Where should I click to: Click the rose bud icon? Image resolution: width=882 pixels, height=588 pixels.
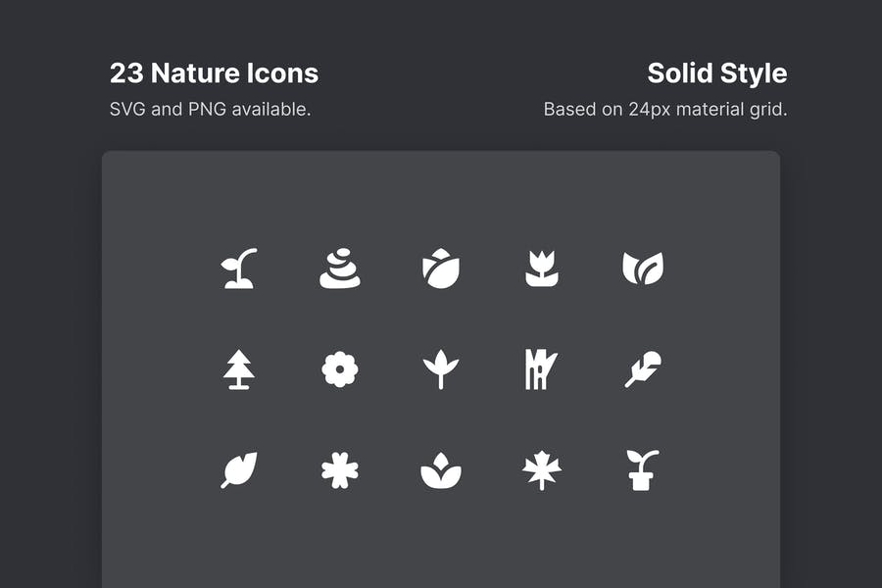click(441, 269)
